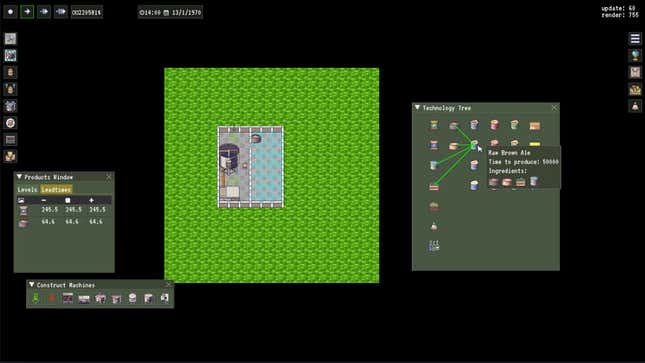
Task: Click the plus column header in Products table
Action: (x=91, y=200)
